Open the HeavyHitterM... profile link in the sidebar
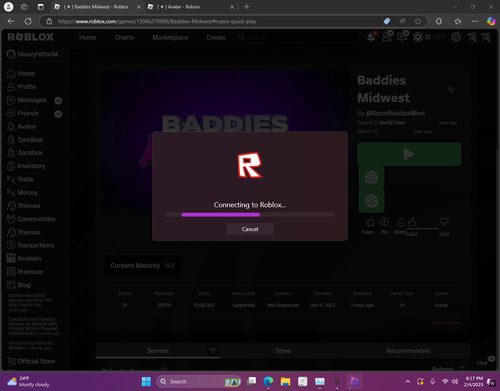The image size is (500, 391). pyautogui.click(x=35, y=54)
